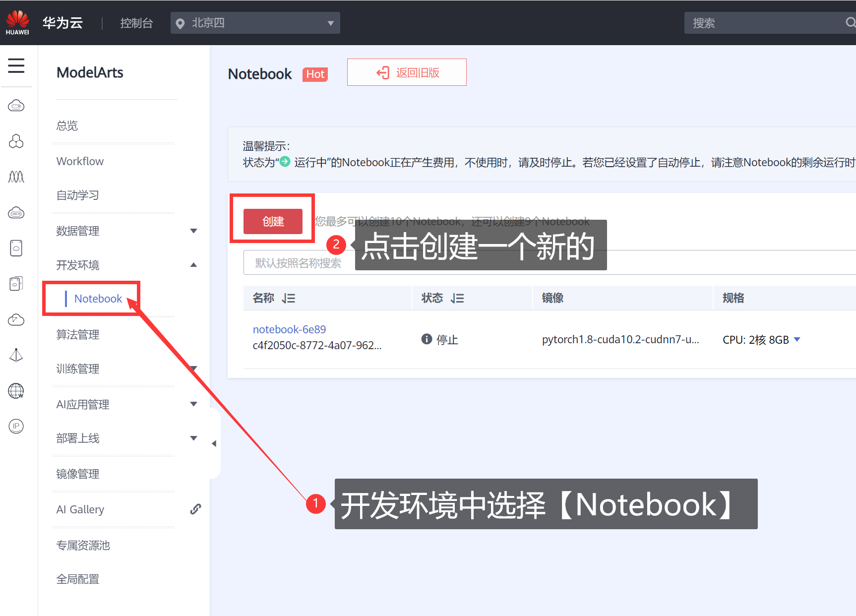
Task: Sort the table by 名称 column icon
Action: point(289,298)
